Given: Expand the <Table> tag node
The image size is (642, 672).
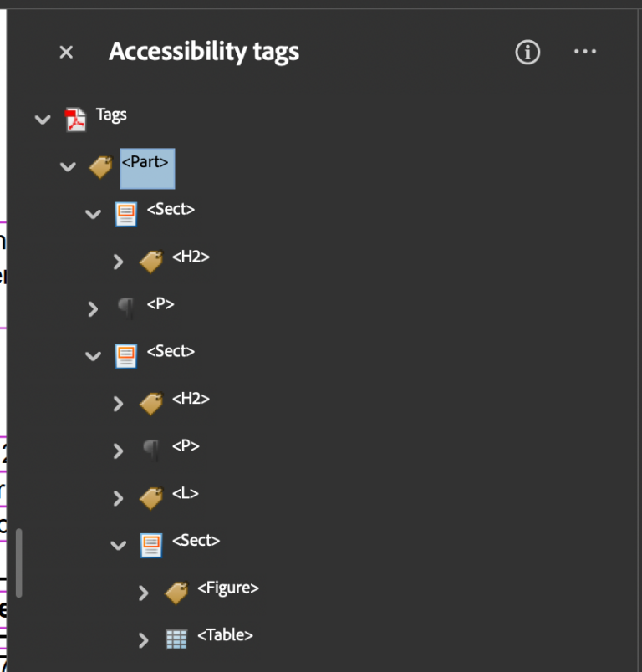Looking at the screenshot, I should pyautogui.click(x=143, y=639).
